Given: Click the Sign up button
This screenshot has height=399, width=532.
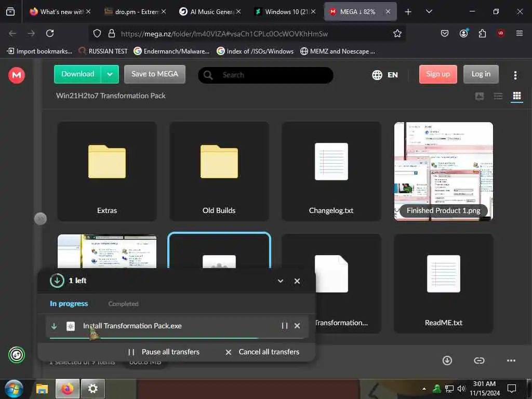Looking at the screenshot, I should click(438, 74).
